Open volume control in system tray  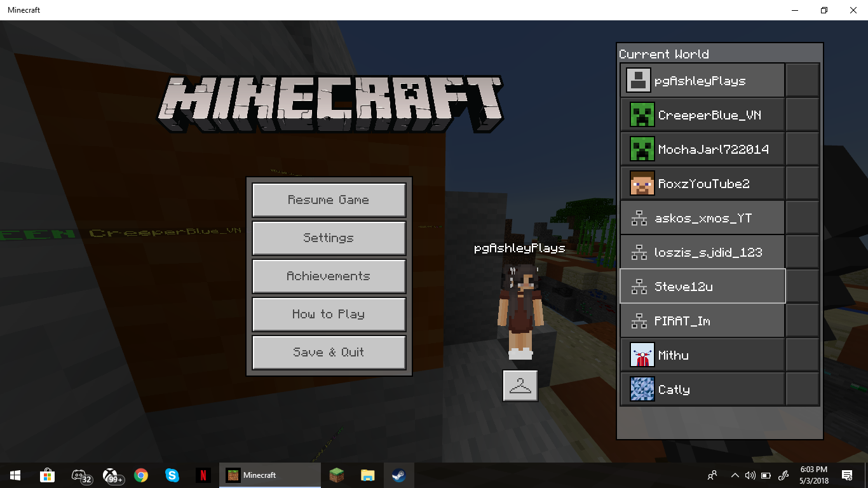(750, 475)
